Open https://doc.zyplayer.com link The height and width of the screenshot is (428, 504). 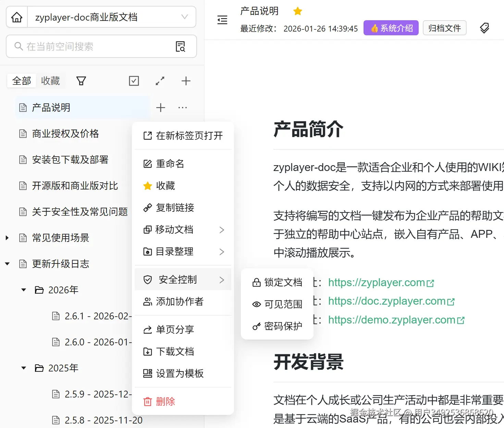click(391, 301)
